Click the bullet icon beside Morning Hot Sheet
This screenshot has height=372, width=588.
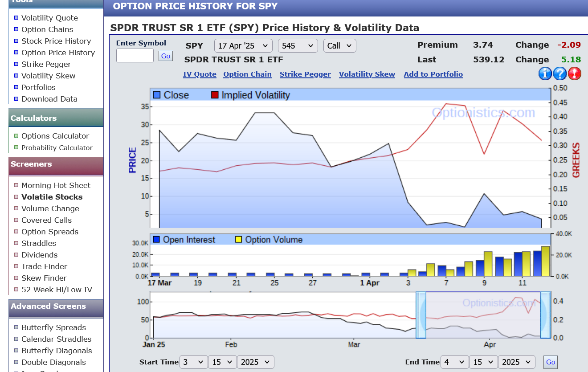point(16,185)
